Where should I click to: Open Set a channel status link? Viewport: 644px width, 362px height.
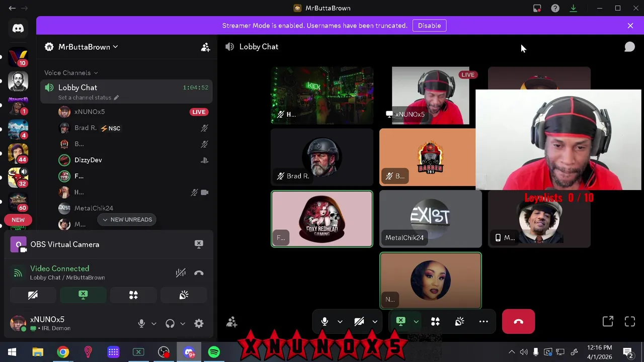click(x=85, y=98)
